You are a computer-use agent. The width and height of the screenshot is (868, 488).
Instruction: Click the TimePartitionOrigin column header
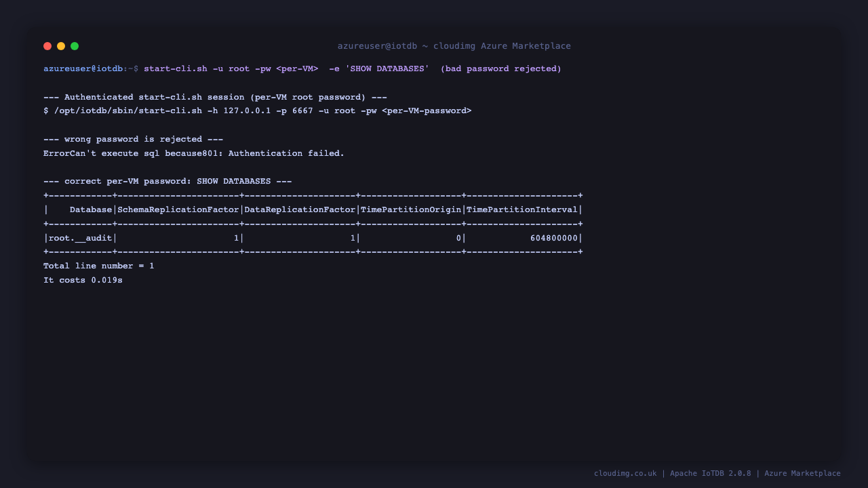coord(411,210)
